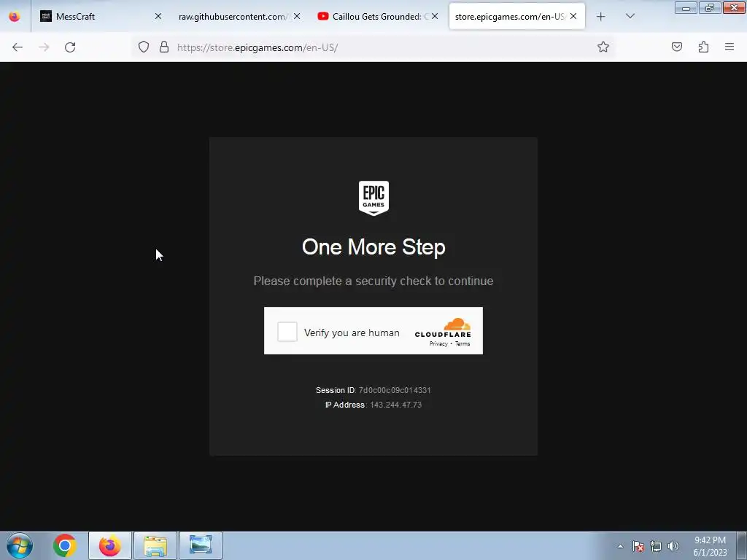Open Cloudflare Terms link
The image size is (747, 560).
coord(462,344)
